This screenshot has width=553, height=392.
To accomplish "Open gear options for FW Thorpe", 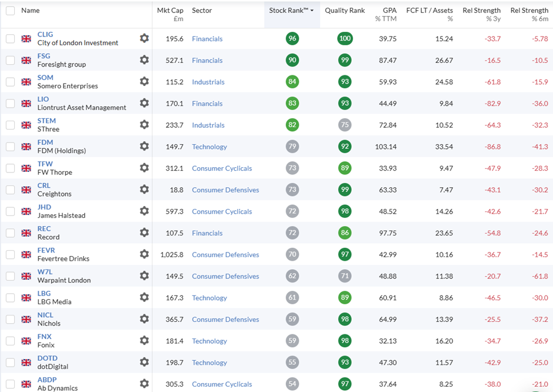I will (144, 167).
